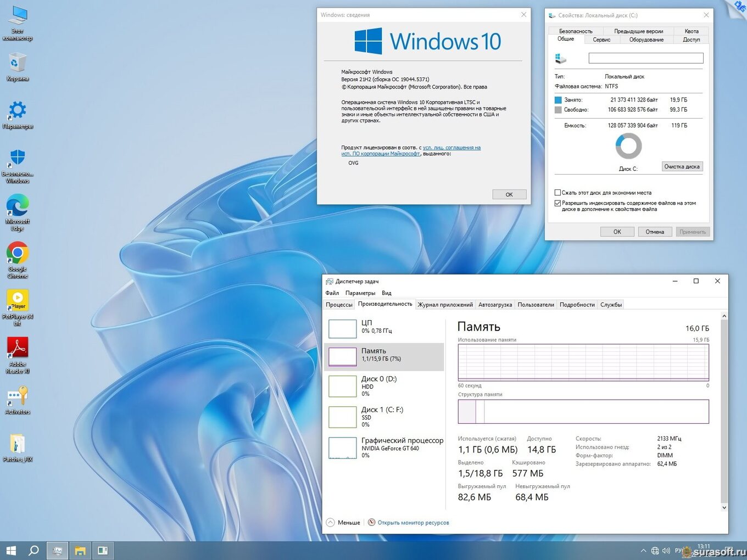Screen dimensions: 747x560
Task: Switch to the Пользователи tab
Action: click(536, 305)
